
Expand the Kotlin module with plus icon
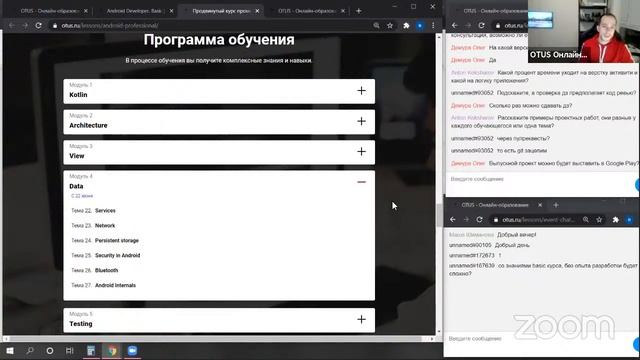[361, 91]
